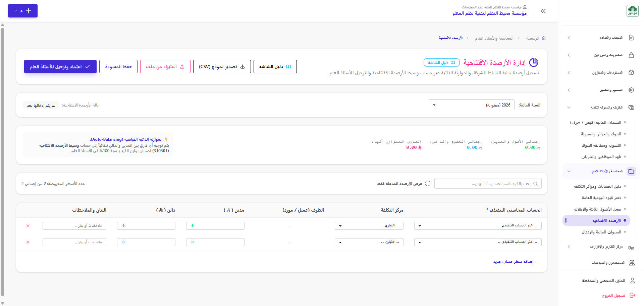The height and width of the screenshot is (306, 644).
Task: Click the التصنيع والتشغيل gear icon
Action: click(631, 90)
